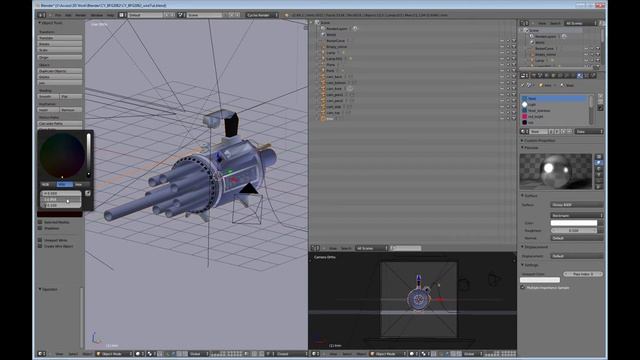Open Object Mode dropdown in 3D view header
The height and width of the screenshot is (360, 640).
(114, 354)
